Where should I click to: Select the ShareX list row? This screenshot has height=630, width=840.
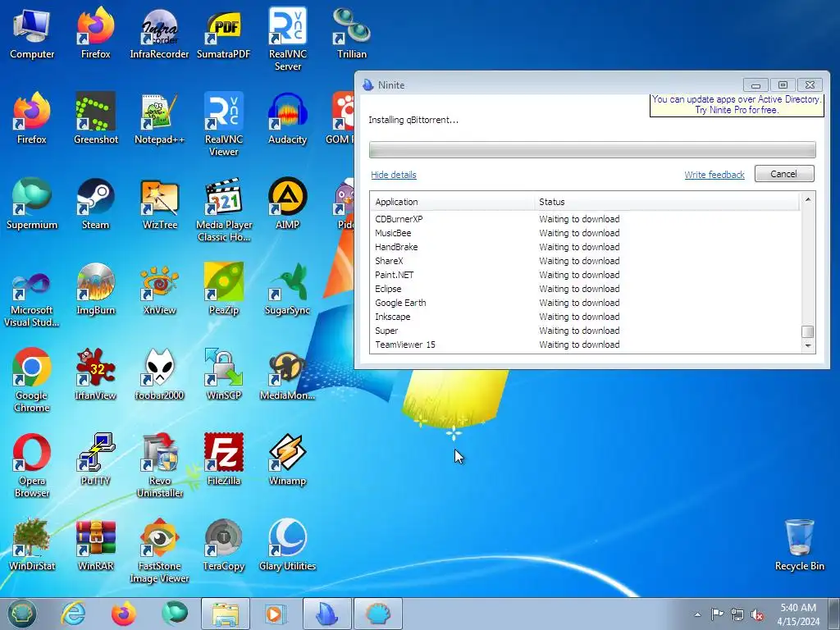586,261
